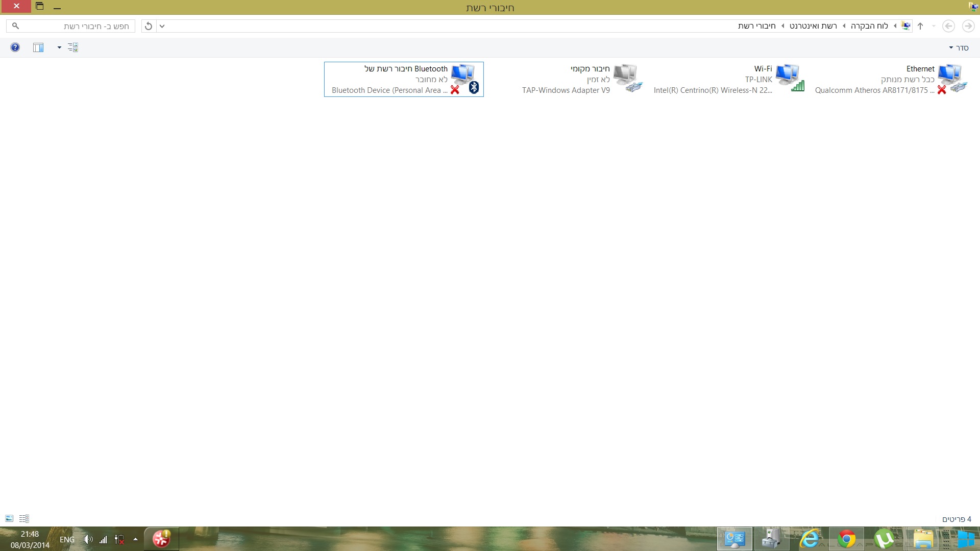The image size is (980, 551).
Task: Click the לוח הבקרה breadcrumb item
Action: (x=869, y=26)
